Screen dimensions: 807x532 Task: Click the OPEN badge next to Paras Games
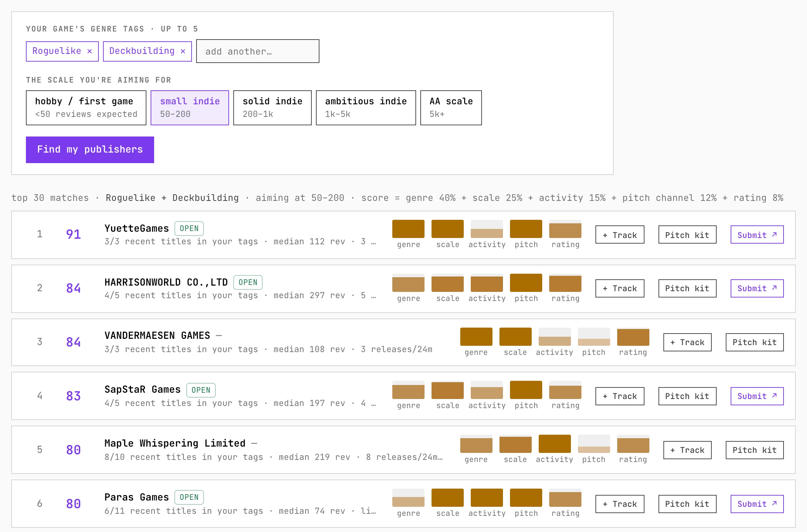189,497
